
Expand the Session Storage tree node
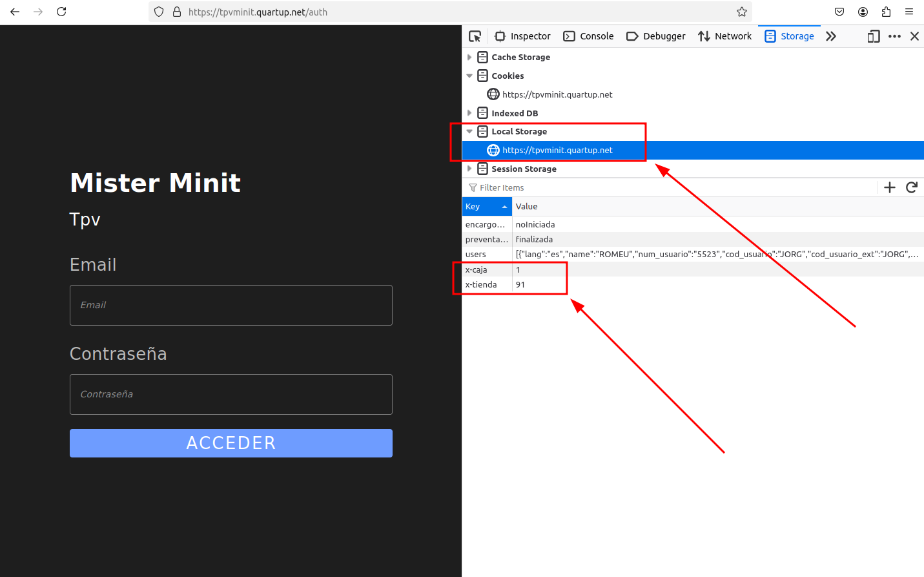click(469, 169)
